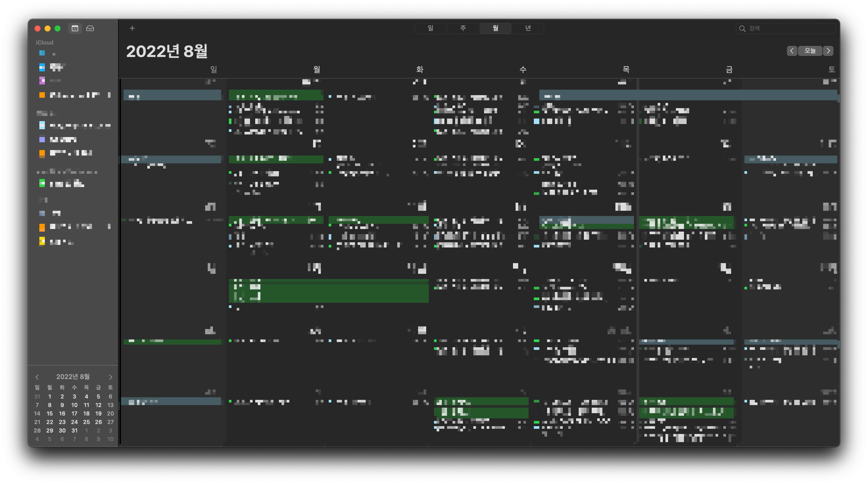868x484 pixels.
Task: Switch to the 일 (day) view tab
Action: [430, 28]
